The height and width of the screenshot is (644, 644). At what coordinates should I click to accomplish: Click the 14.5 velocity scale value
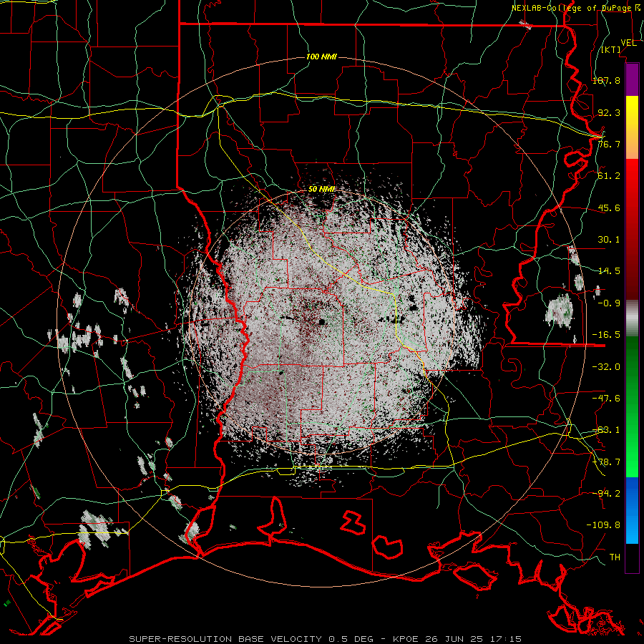click(609, 271)
